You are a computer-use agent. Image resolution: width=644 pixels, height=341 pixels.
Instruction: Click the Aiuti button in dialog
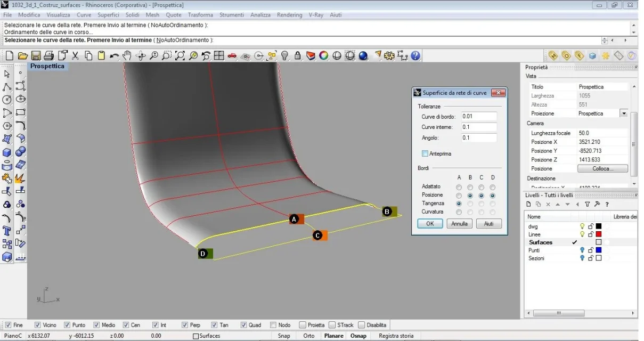tap(488, 224)
